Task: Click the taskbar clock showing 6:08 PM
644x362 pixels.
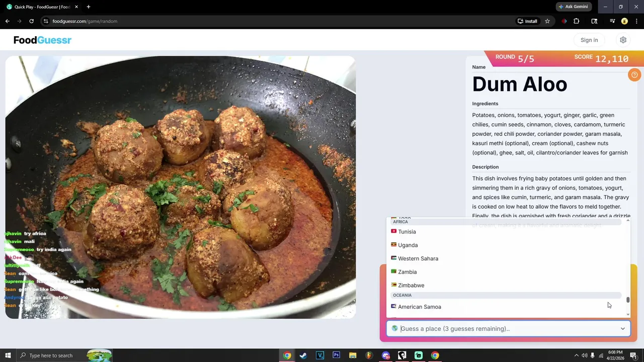Action: 615,355
